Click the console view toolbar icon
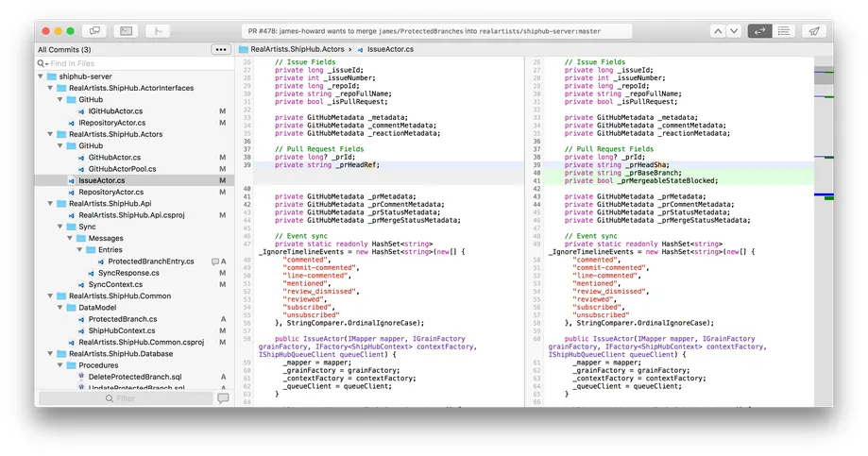The image size is (868, 456). 127,31
